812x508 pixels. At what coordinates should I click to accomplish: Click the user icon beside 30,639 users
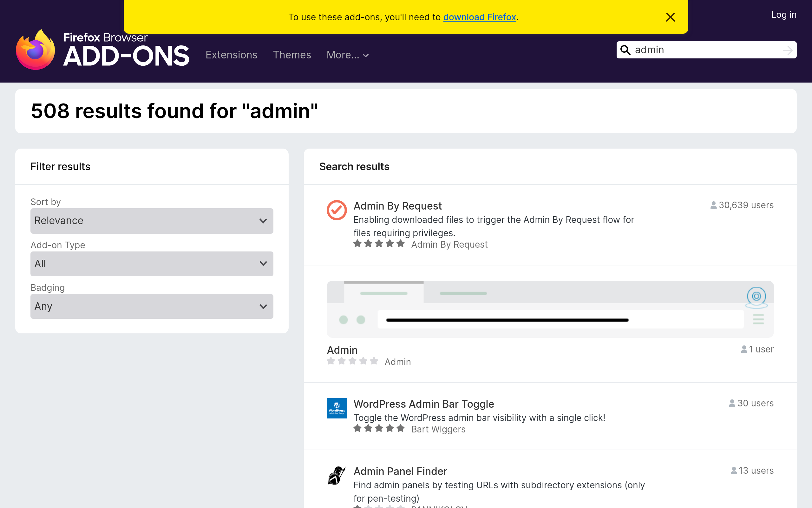[713, 205]
